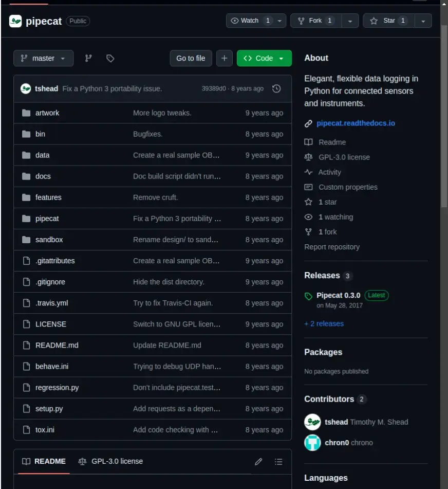This screenshot has height=489, width=448.
Task: Open the README outline list icon
Action: click(x=278, y=462)
